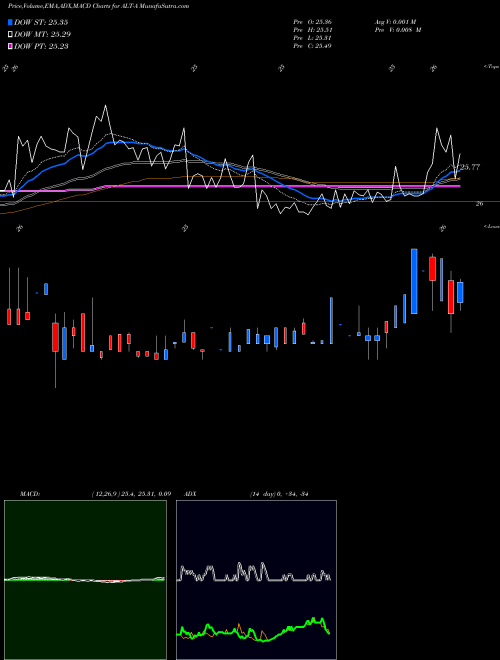Select the 'DOW PT: 25.23' legend label

coord(41,46)
